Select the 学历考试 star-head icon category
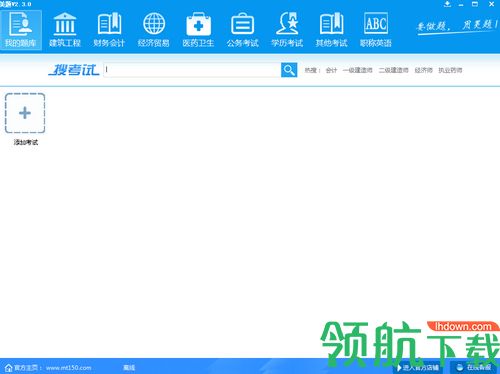The image size is (500, 374). (x=287, y=30)
